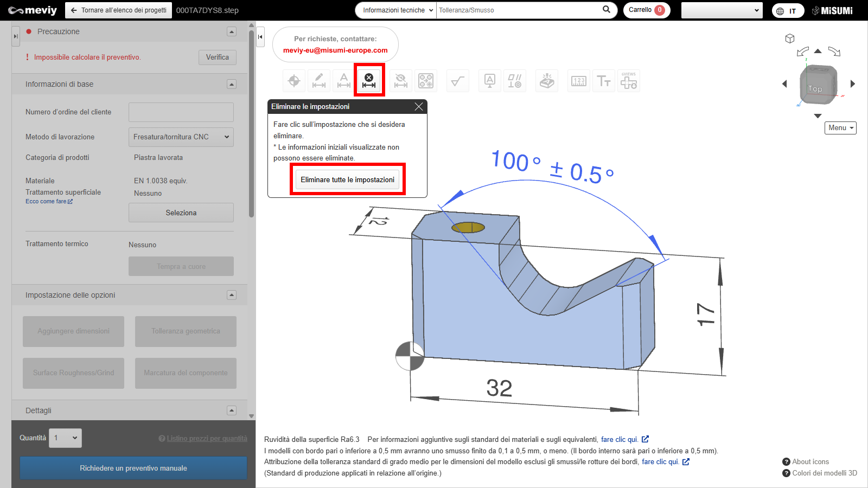The width and height of the screenshot is (868, 488).
Task: Click the view cube down arrow
Action: 818,116
